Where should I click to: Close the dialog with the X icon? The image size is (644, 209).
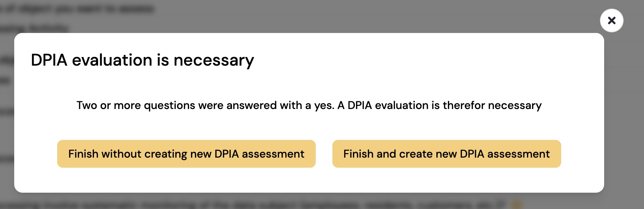coord(611,20)
